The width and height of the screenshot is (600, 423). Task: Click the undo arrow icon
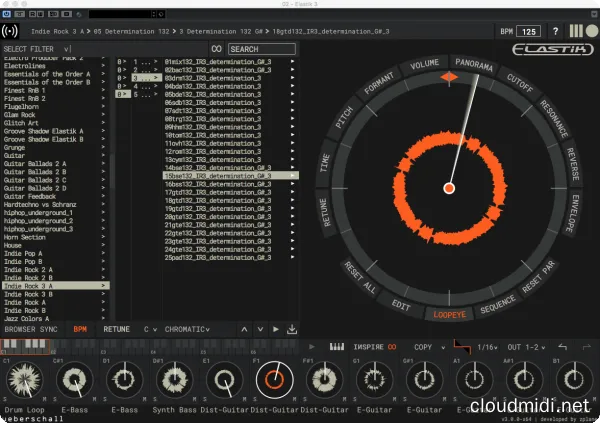coord(562,346)
